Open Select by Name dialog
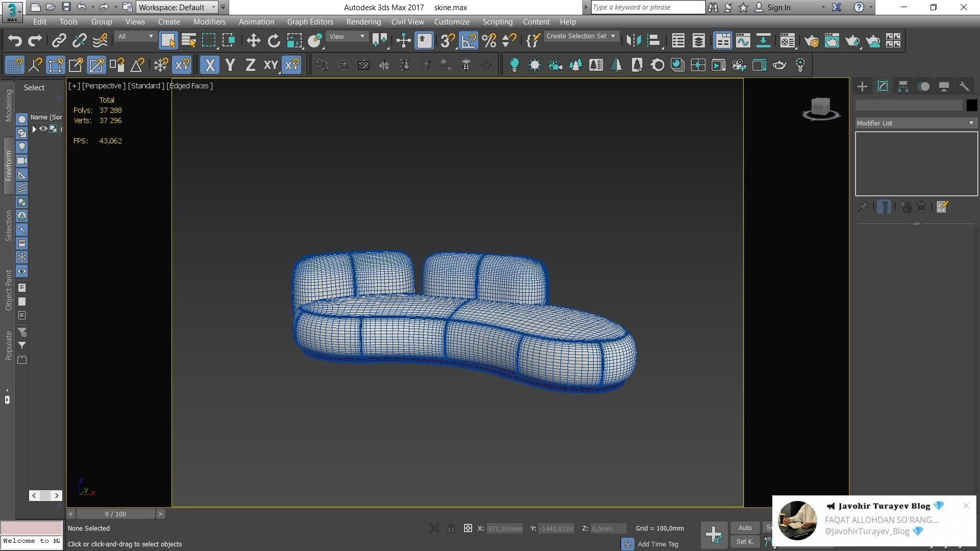Screen dimensions: 980x551 point(188,40)
